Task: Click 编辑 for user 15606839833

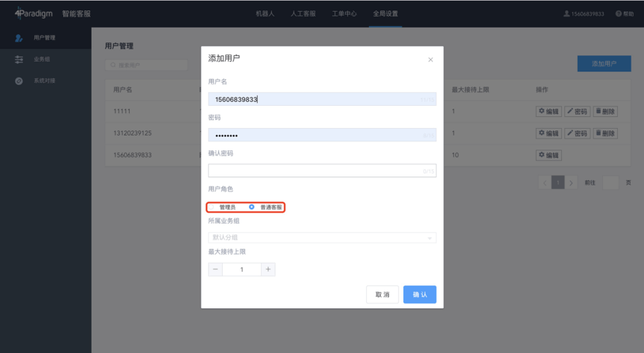Action: (549, 155)
